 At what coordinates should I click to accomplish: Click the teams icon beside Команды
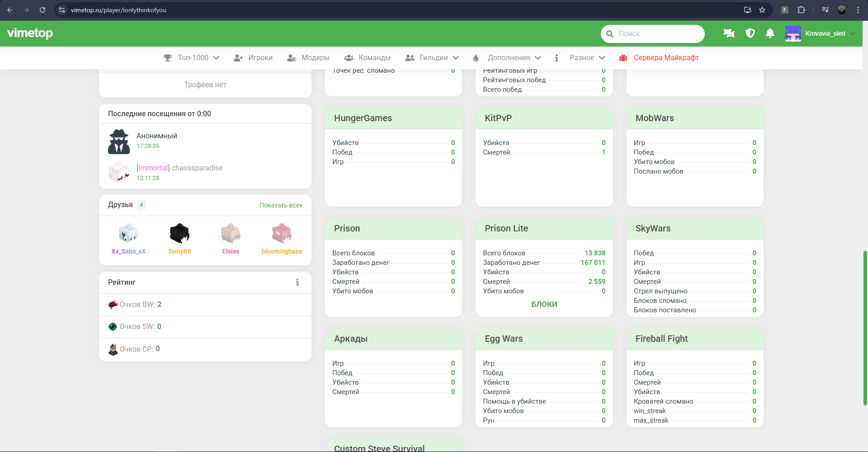349,58
